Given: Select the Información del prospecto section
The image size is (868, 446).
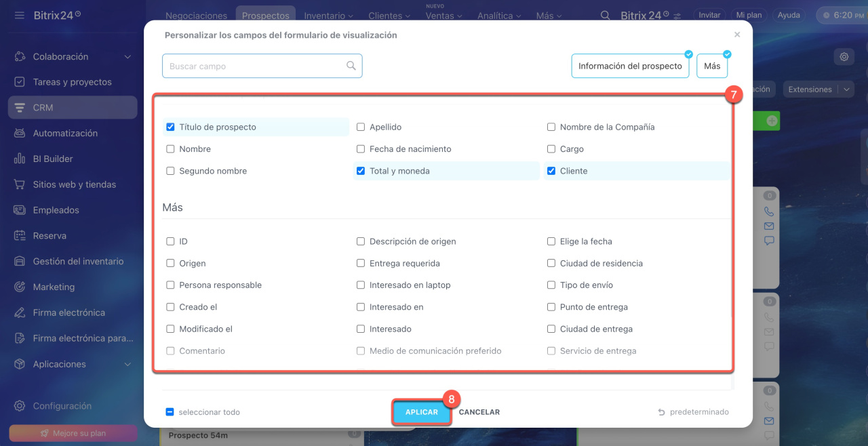Looking at the screenshot, I should coord(630,66).
